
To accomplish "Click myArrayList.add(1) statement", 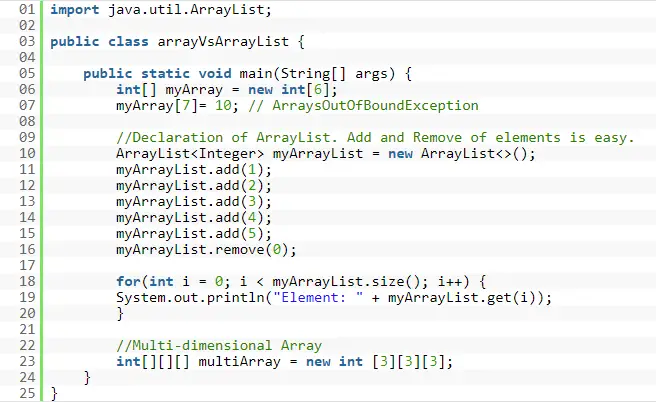I will [194, 169].
